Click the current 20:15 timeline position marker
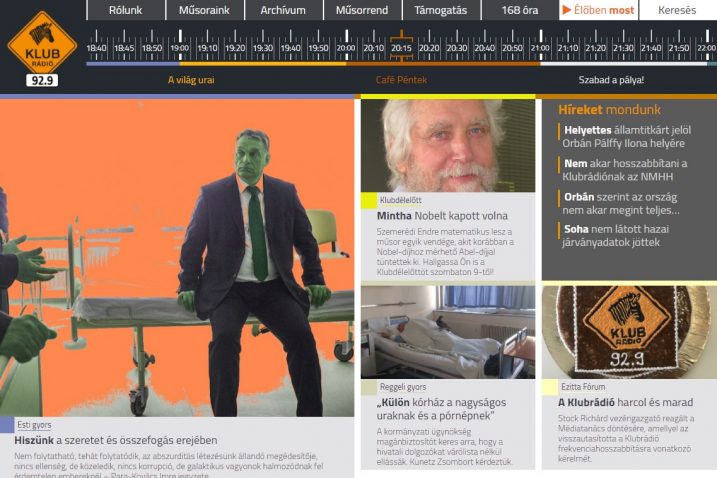 pos(401,45)
